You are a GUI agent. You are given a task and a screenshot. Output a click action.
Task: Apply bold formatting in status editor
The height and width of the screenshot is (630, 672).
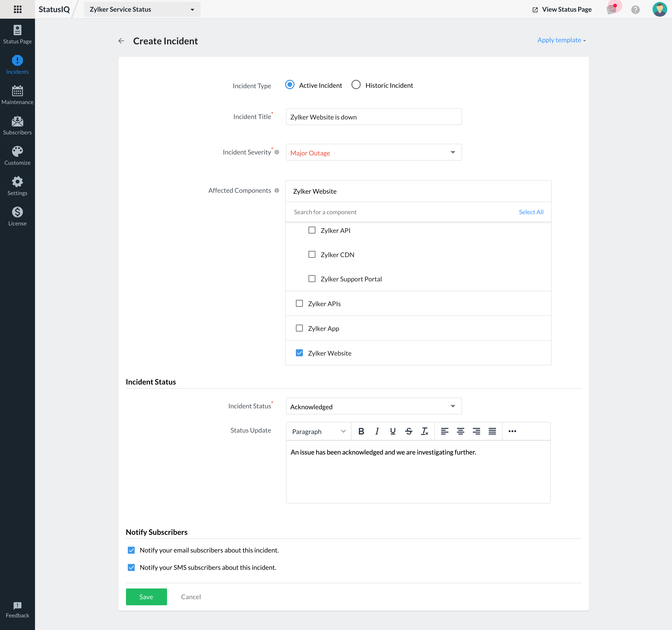coord(361,431)
